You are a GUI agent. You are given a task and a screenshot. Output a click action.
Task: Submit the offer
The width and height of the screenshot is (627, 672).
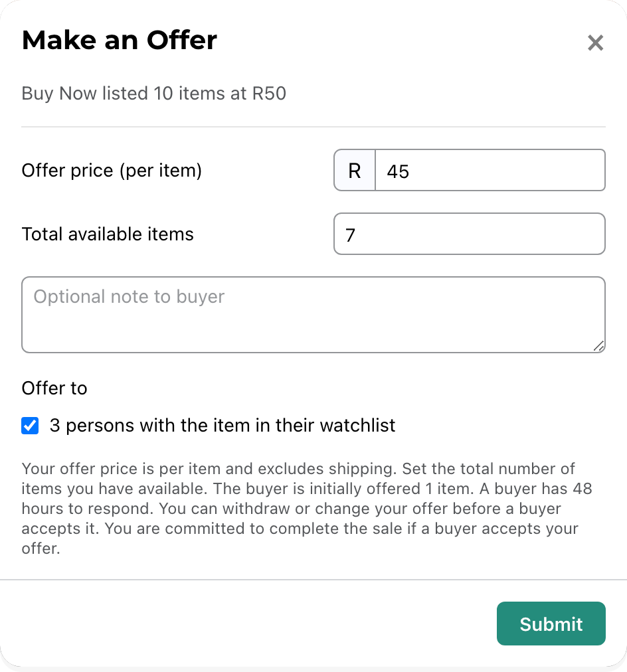tap(551, 624)
